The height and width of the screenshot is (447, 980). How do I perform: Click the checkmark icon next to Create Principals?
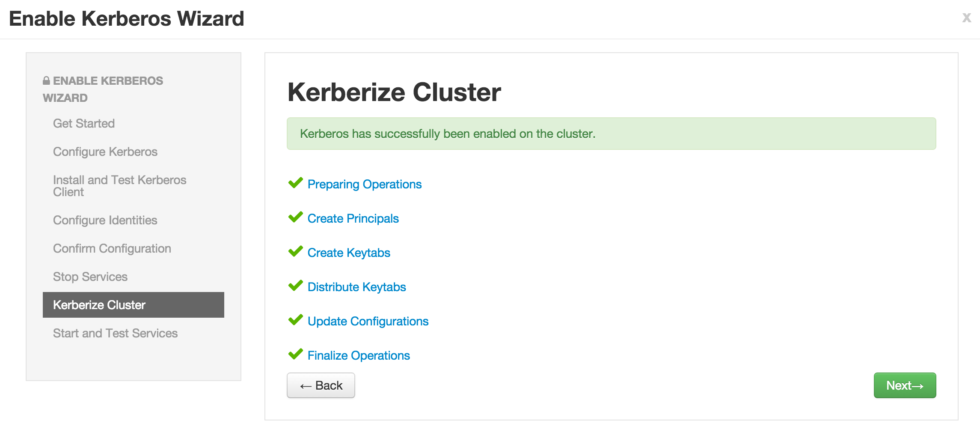click(296, 218)
